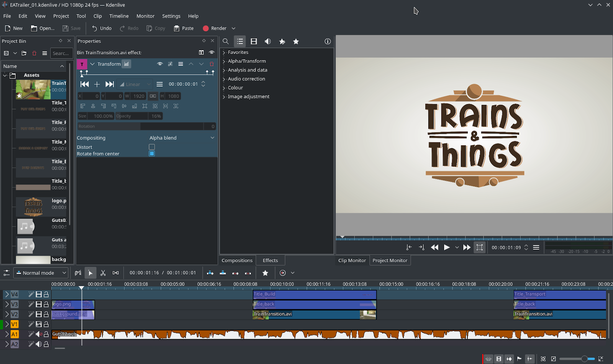Select the Title_Build clip on timeline
Viewport: 613px width, 364px height.
pyautogui.click(x=314, y=294)
